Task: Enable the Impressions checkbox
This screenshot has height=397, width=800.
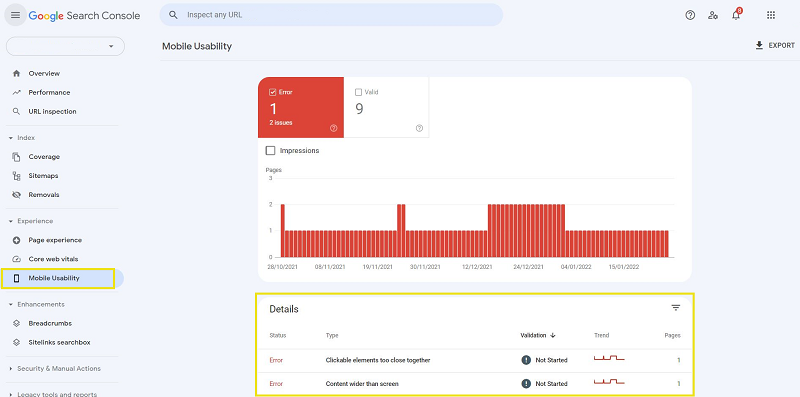Action: [271, 151]
